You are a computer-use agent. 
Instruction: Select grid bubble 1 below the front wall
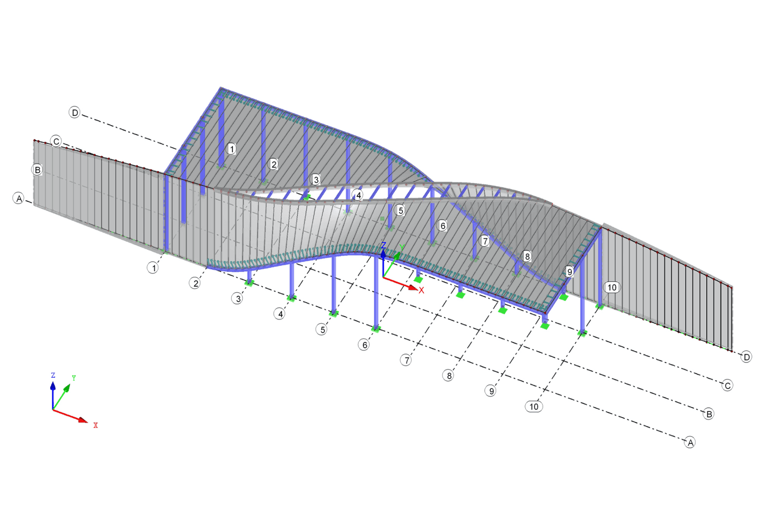click(x=153, y=268)
